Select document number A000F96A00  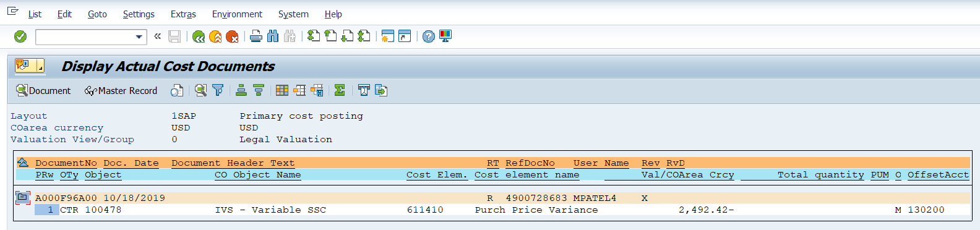[66, 198]
